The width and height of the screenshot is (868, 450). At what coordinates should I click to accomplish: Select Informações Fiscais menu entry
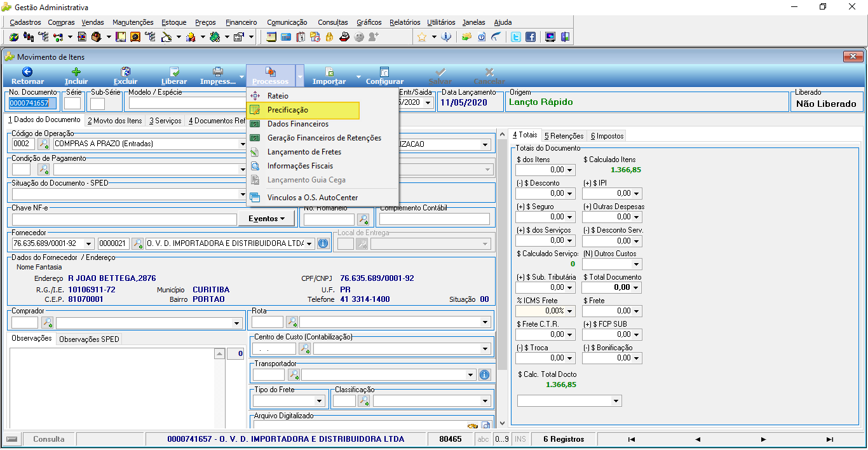[323, 166]
